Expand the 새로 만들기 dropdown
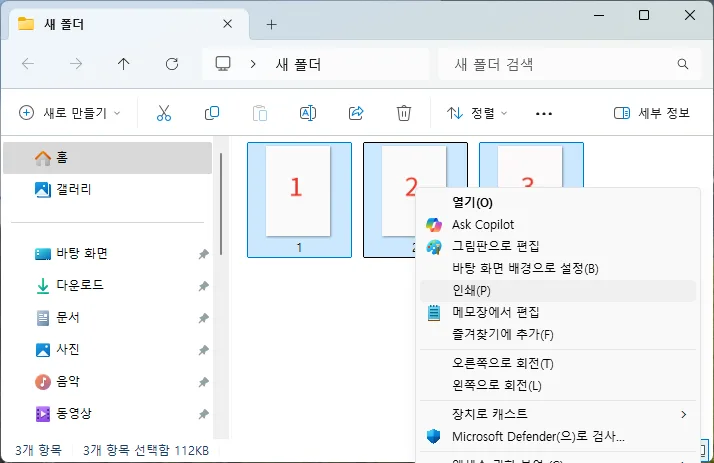Screen dimensions: 714x463 pyautogui.click(x=70, y=113)
